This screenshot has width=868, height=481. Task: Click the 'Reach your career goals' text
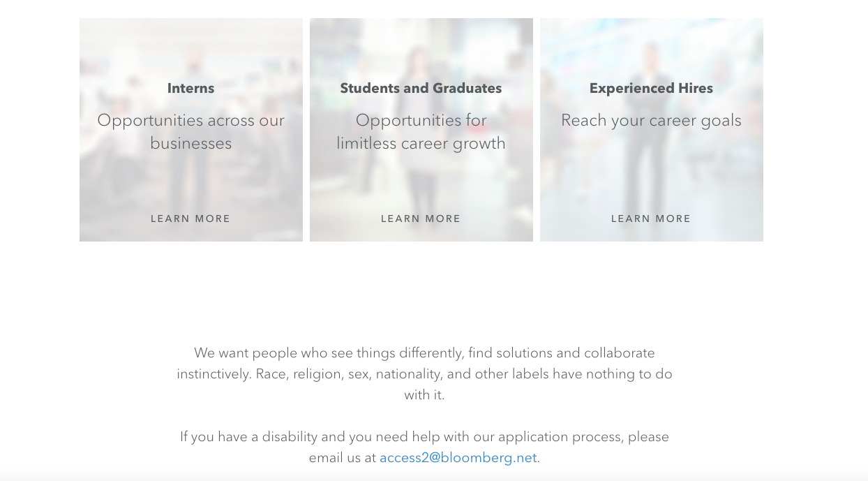(x=651, y=120)
